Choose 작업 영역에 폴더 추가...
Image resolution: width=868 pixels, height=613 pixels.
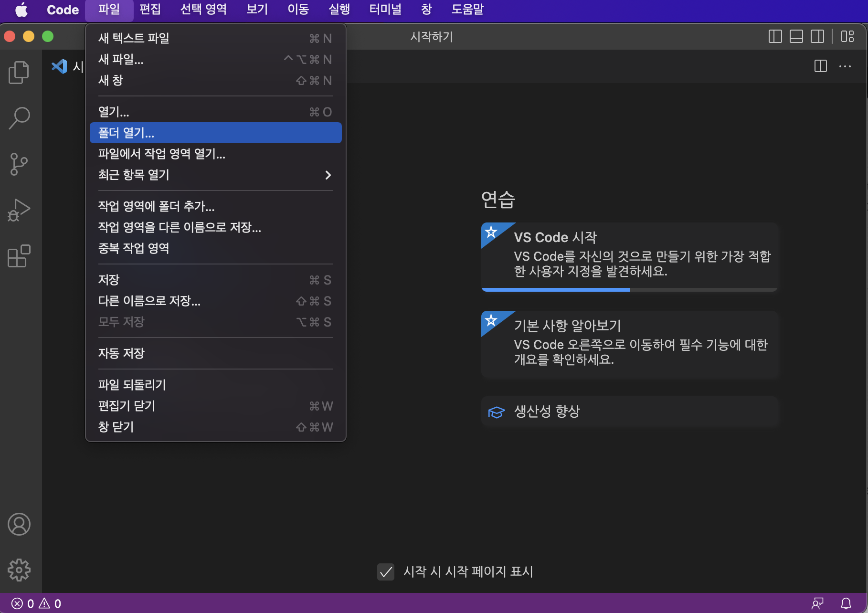[x=216, y=206]
